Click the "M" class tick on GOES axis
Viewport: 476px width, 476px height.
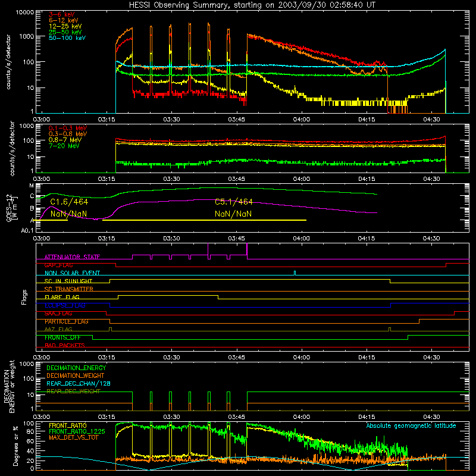[32, 186]
